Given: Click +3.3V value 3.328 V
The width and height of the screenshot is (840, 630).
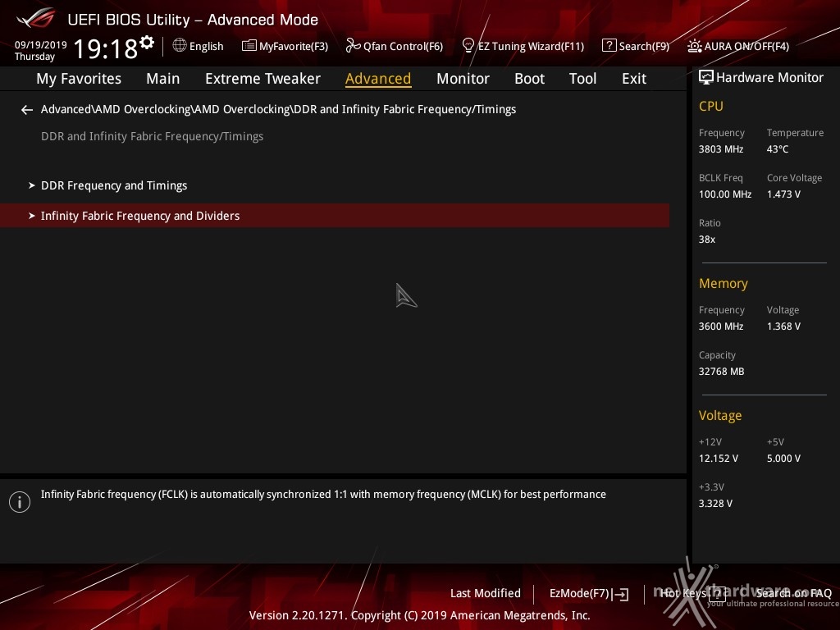Looking at the screenshot, I should 715,504.
